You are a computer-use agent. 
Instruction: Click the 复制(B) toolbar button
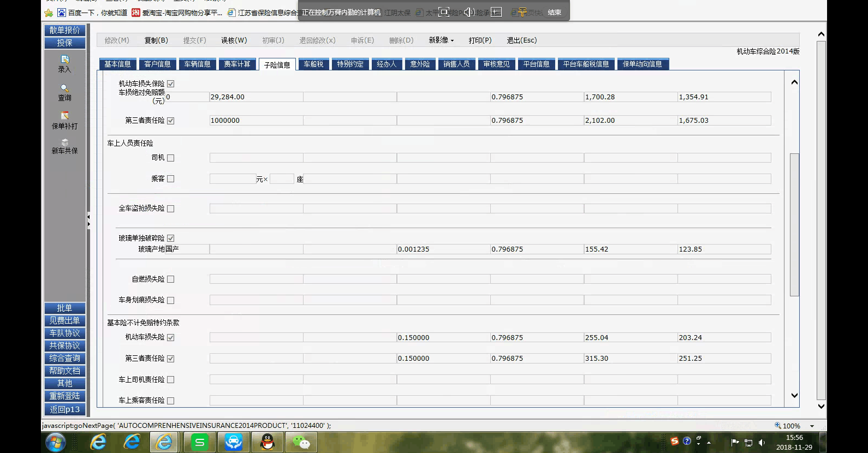156,40
